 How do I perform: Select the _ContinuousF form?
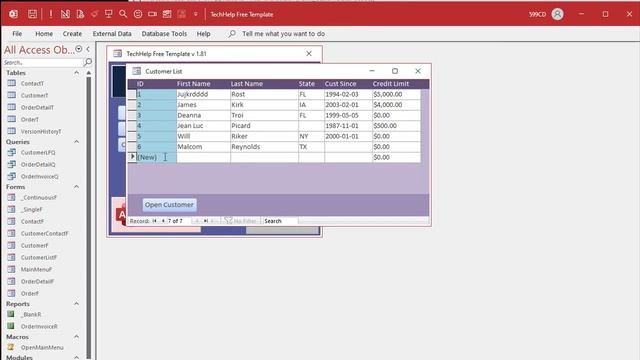point(39,197)
